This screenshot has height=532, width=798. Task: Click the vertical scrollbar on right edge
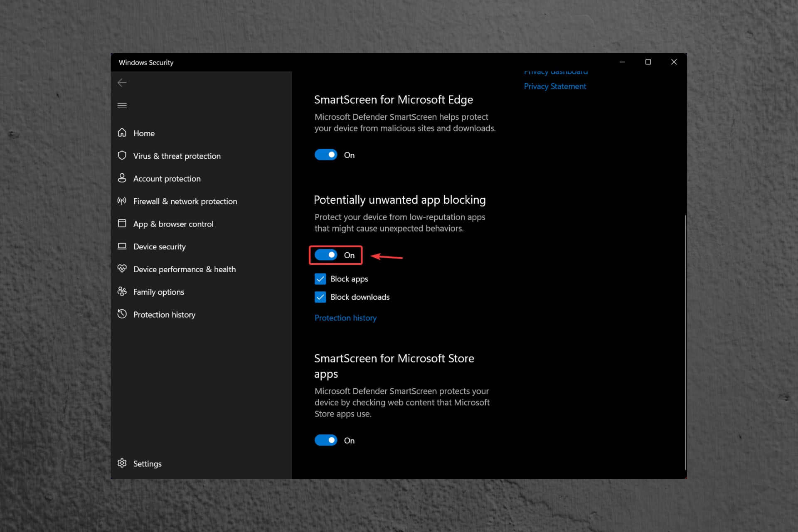685,341
